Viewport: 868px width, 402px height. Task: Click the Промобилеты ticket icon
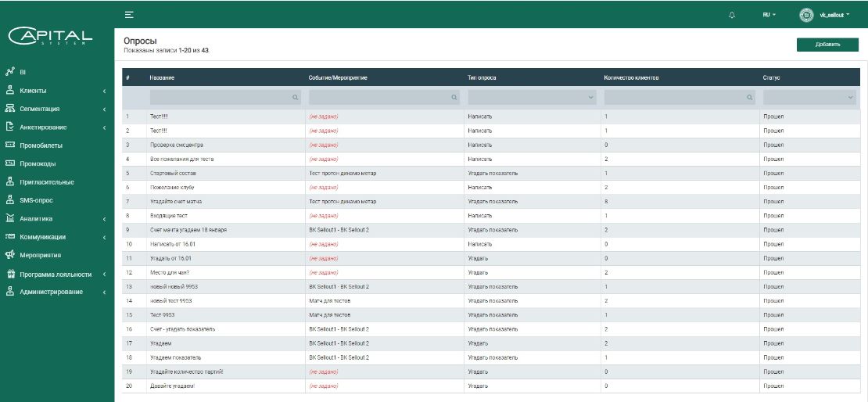click(x=10, y=145)
